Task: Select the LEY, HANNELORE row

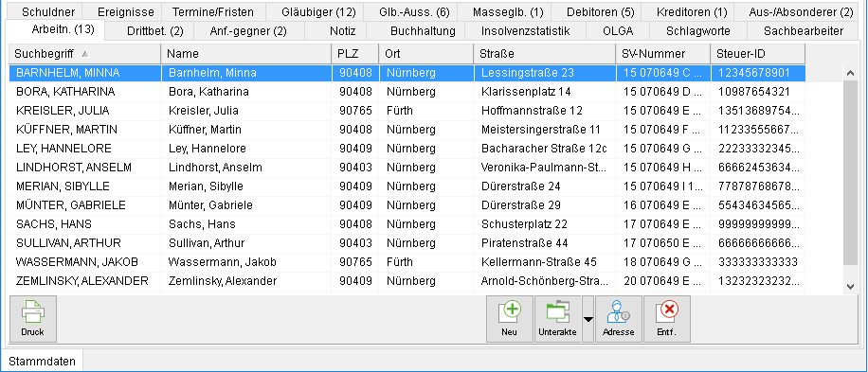Action: tap(407, 148)
